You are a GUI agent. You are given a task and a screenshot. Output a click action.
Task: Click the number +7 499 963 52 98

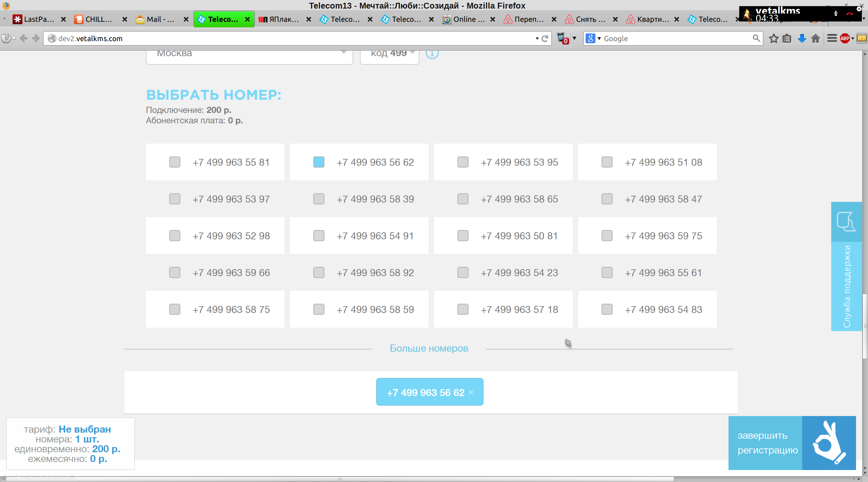(231, 236)
